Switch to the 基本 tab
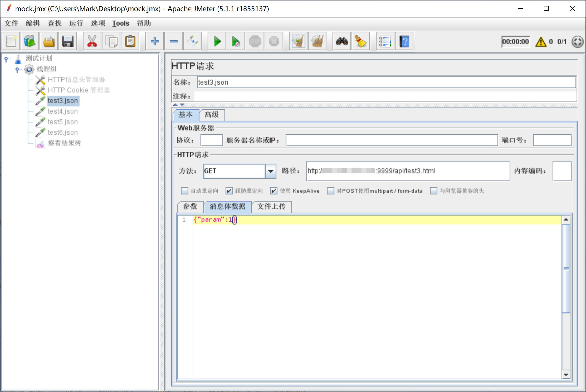The width and height of the screenshot is (586, 392). click(x=186, y=115)
